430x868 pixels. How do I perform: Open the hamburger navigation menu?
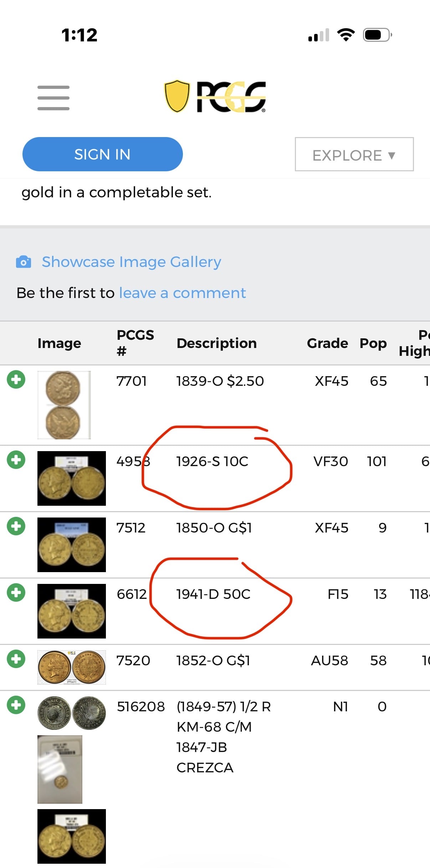[53, 98]
